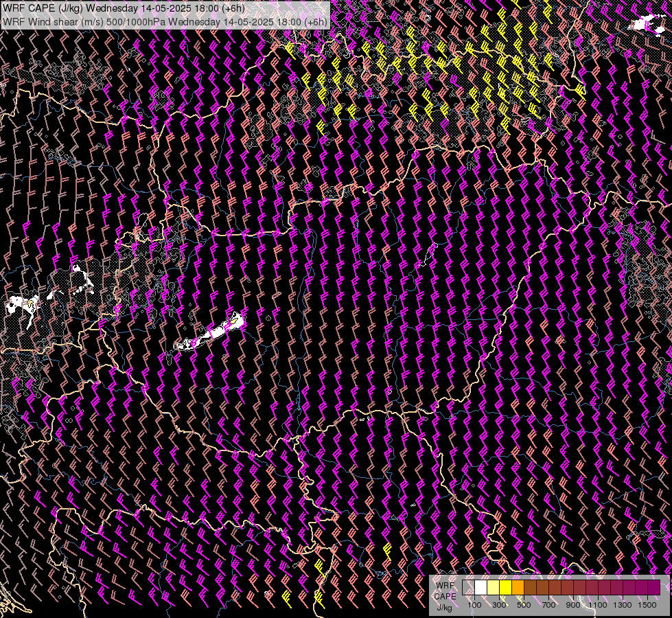Click the '1100' legend tick label
Image resolution: width=672 pixels, height=618 pixels.
click(598, 605)
